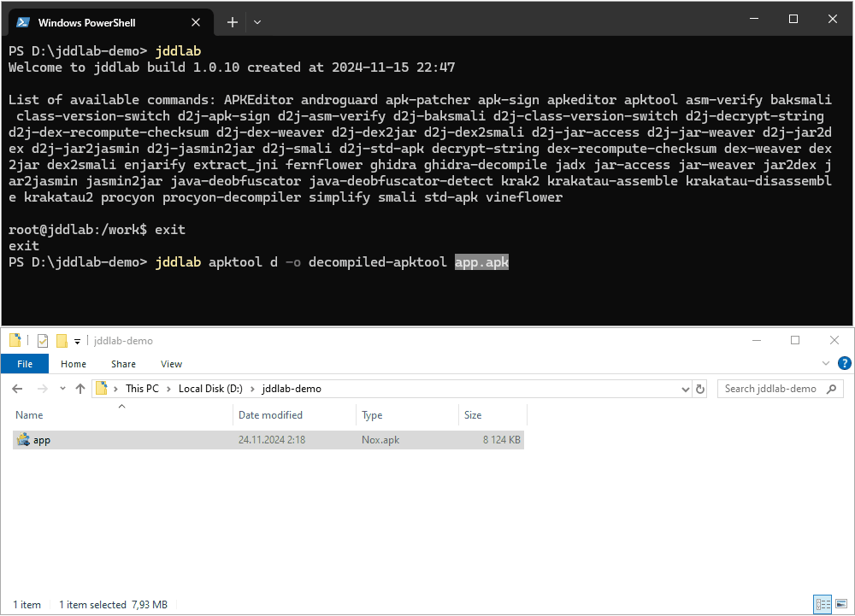This screenshot has width=855, height=616.
Task: Expand chevron after This PC breadcrumb
Action: (x=168, y=389)
